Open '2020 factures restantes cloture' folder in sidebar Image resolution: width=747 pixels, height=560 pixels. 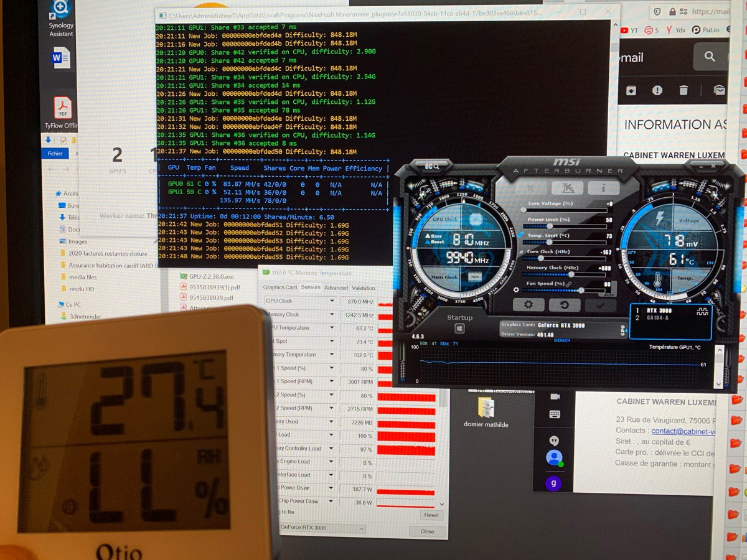pyautogui.click(x=103, y=254)
